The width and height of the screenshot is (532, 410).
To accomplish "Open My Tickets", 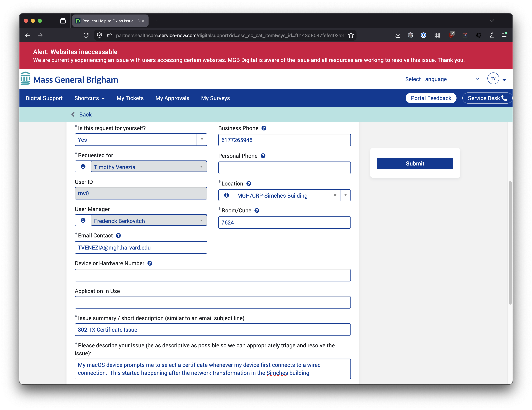I will tap(130, 98).
